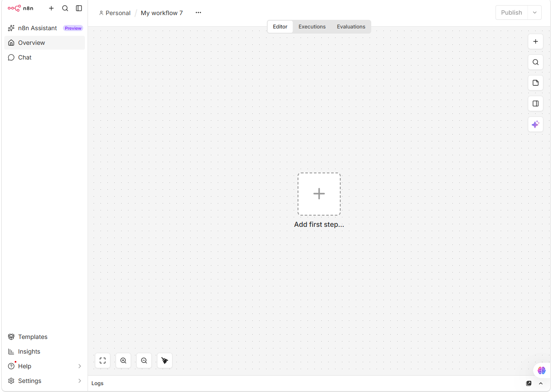Click the add node plus icon on canvas right
Viewport: 552px width, 392px height.
pos(536,41)
